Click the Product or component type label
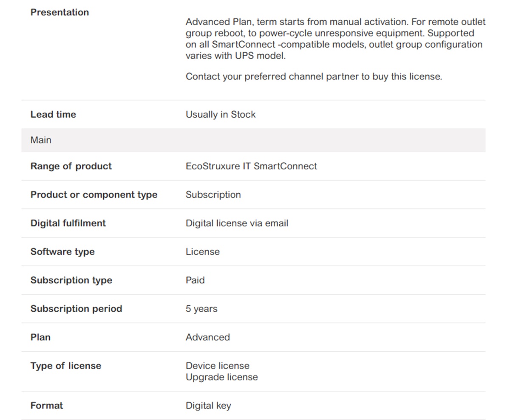 (94, 194)
